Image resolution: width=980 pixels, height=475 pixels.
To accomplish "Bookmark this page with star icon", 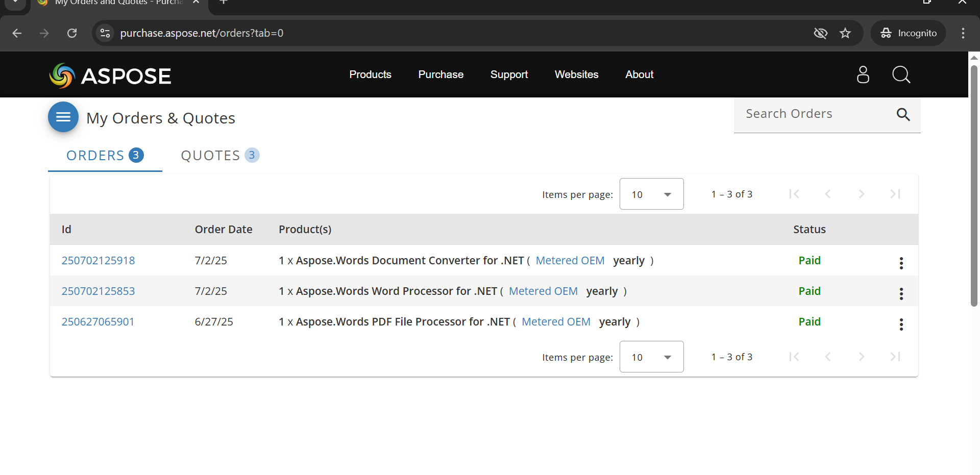I will (845, 33).
